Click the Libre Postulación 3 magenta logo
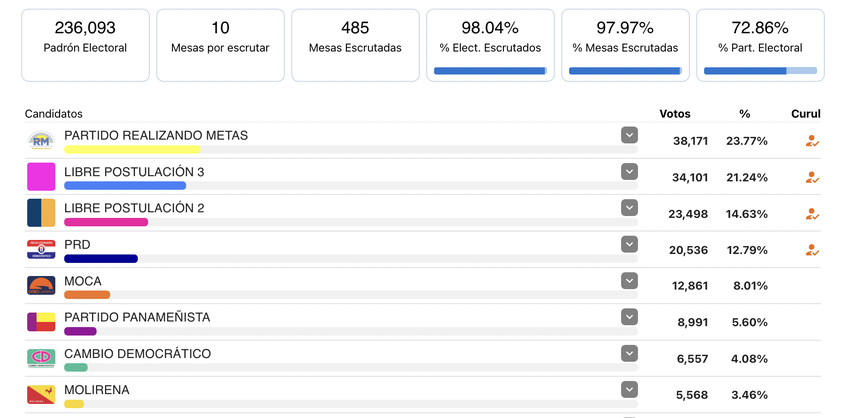This screenshot has width=855, height=418. [41, 177]
